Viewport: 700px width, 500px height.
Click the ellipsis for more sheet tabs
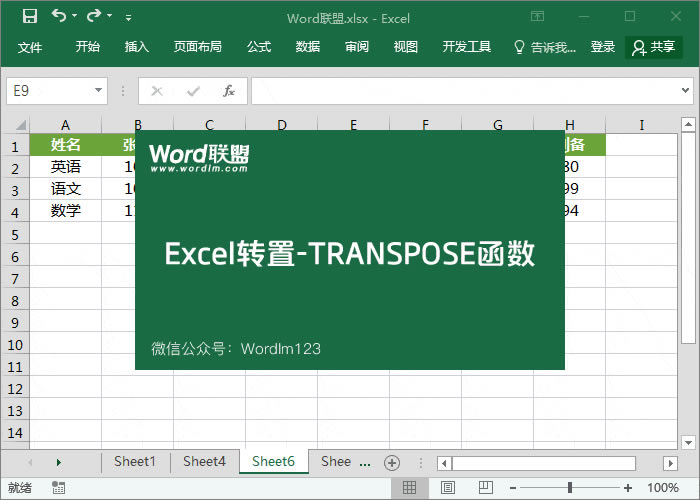coord(365,464)
